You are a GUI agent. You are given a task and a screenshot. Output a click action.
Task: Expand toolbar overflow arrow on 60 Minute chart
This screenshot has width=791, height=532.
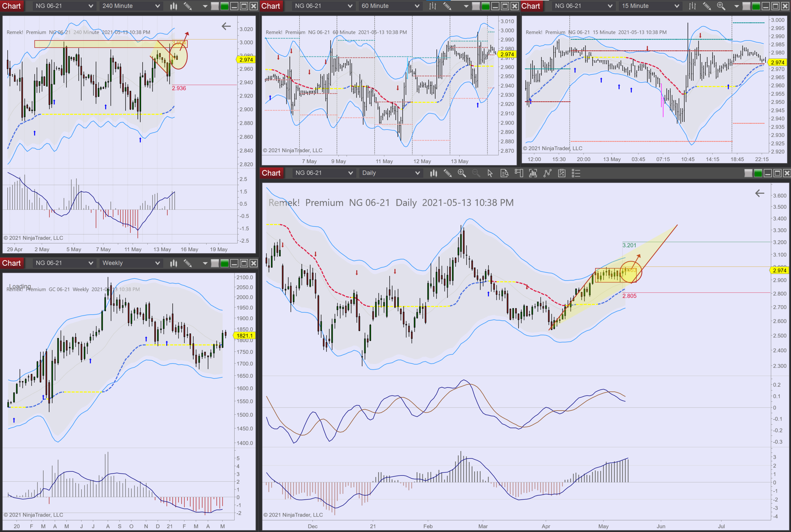pos(466,6)
